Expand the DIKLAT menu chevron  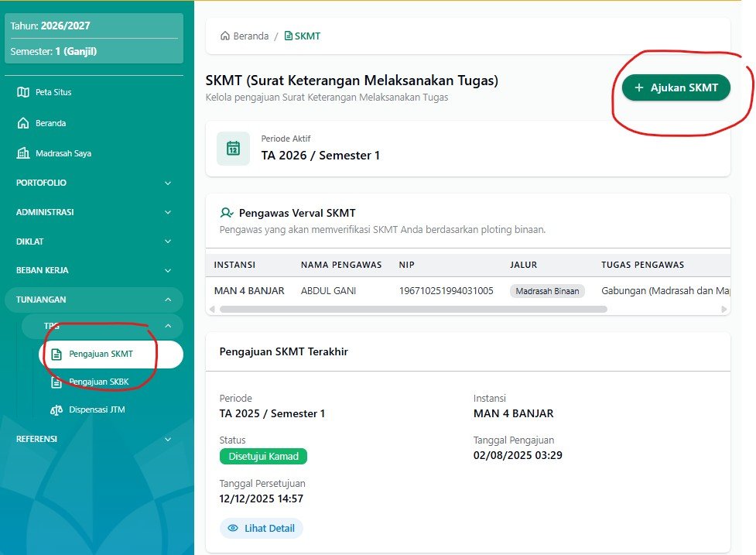168,242
